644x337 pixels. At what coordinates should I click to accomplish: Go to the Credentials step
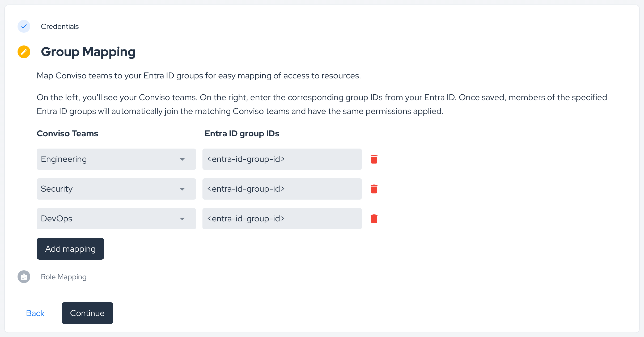pos(60,27)
